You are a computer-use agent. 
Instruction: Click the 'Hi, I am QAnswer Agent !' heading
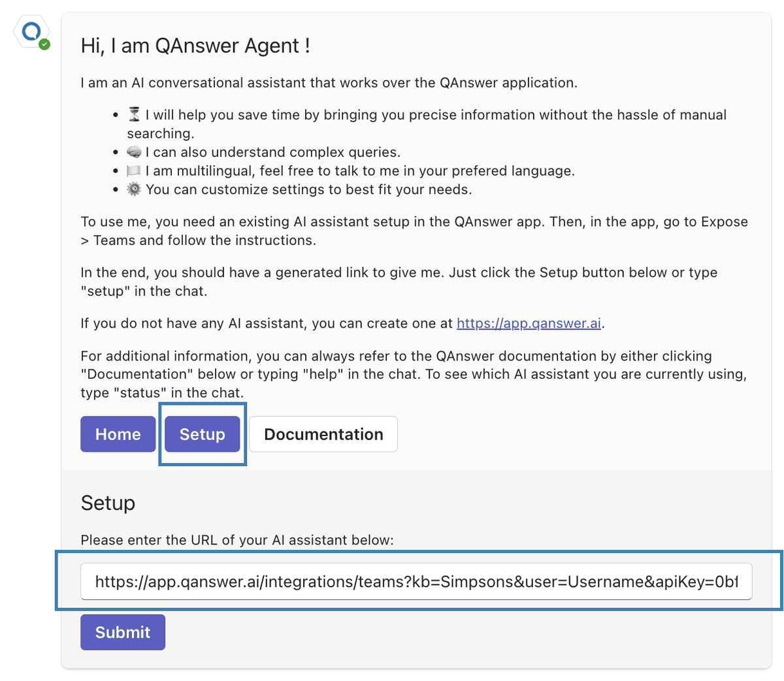[x=195, y=46]
